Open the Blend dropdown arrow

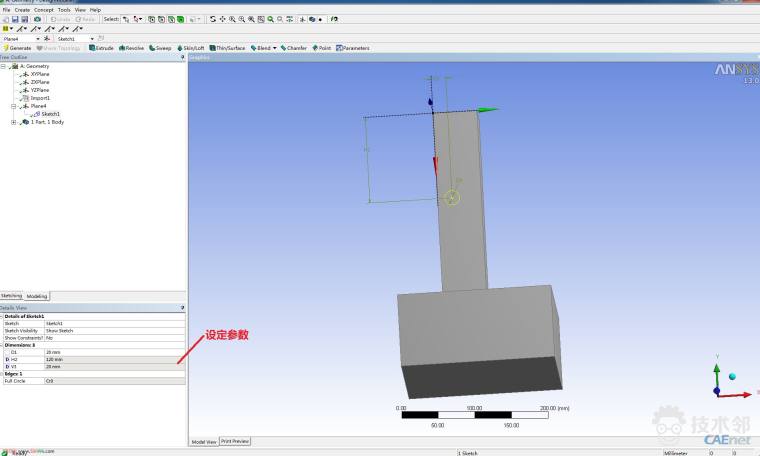pyautogui.click(x=274, y=48)
